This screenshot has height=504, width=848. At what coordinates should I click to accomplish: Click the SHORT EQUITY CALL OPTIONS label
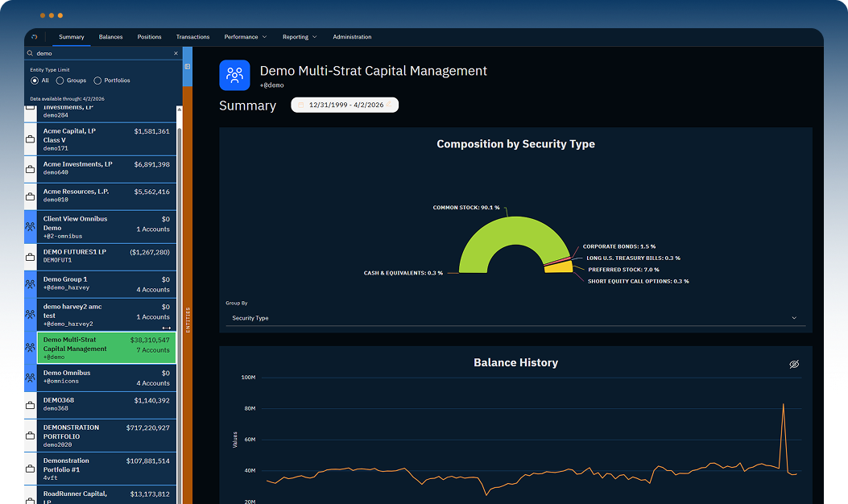[x=638, y=281]
